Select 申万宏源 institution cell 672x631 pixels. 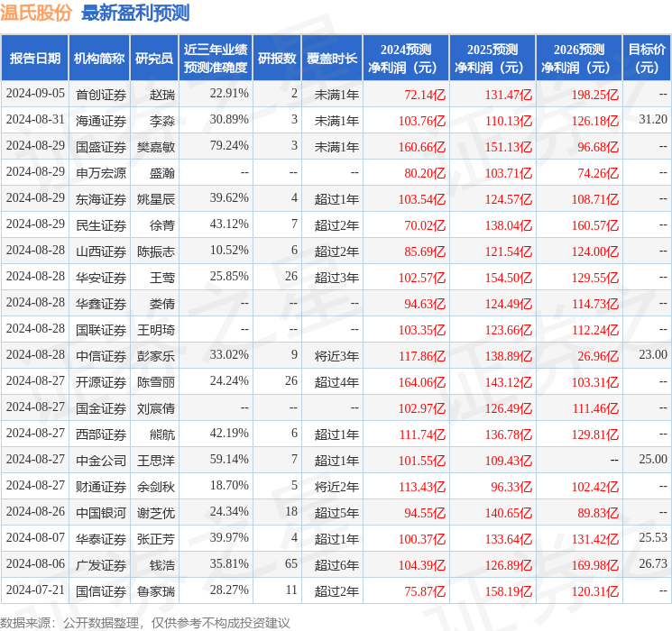point(101,173)
